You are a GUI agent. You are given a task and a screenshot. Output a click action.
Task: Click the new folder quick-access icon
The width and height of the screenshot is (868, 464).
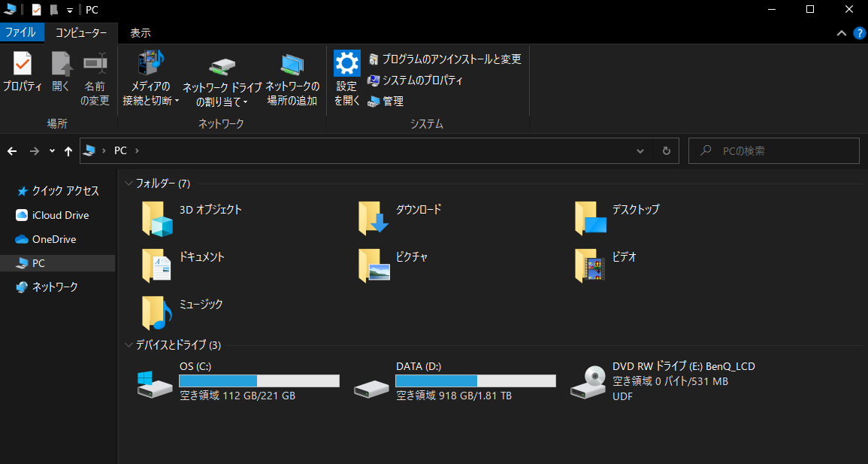point(53,10)
